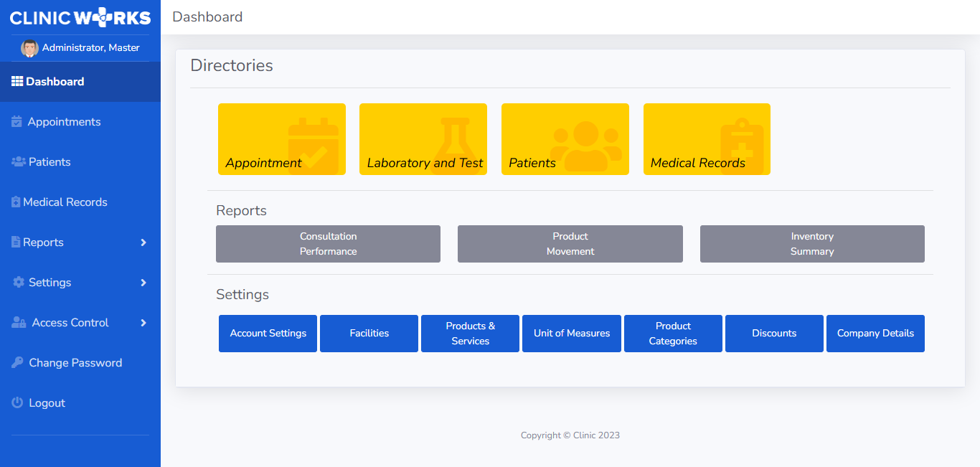Open the Discounts settings button
Image resolution: width=980 pixels, height=467 pixels.
[x=774, y=334]
